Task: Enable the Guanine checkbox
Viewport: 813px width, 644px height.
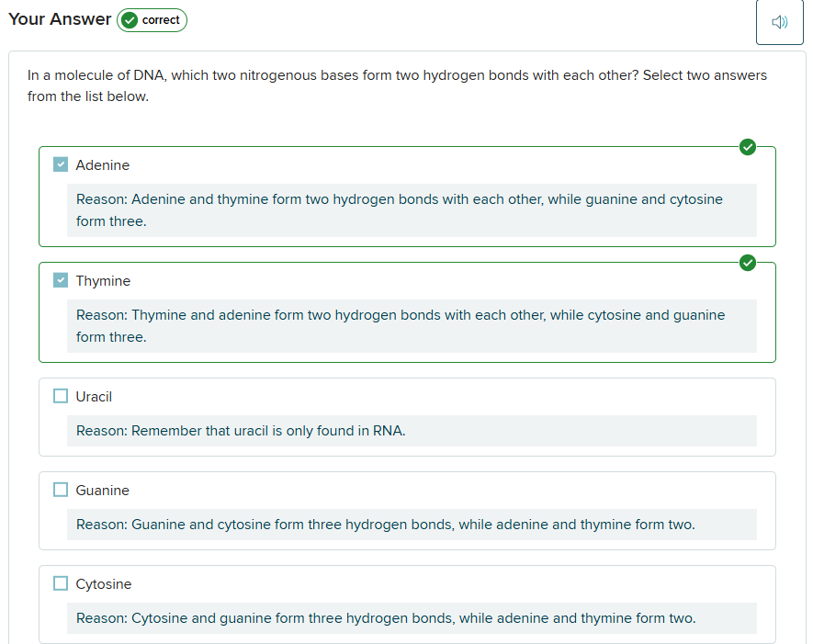Action: [61, 490]
